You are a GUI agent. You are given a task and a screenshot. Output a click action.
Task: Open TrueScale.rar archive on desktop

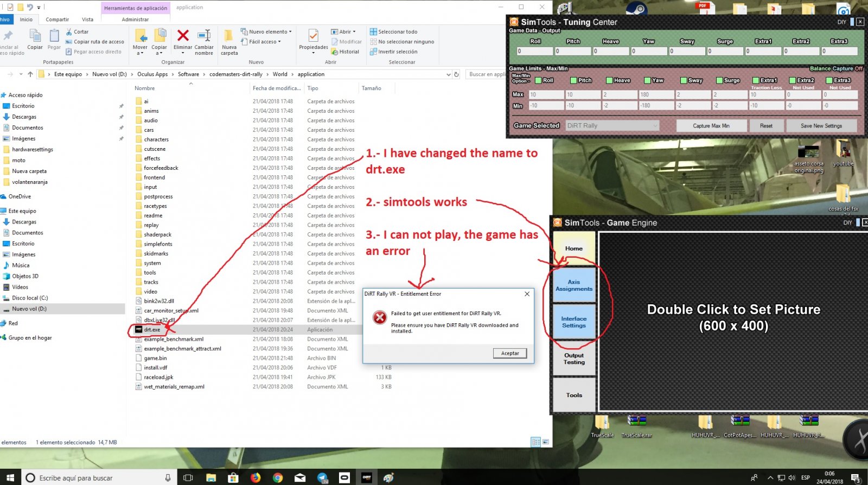pyautogui.click(x=636, y=425)
